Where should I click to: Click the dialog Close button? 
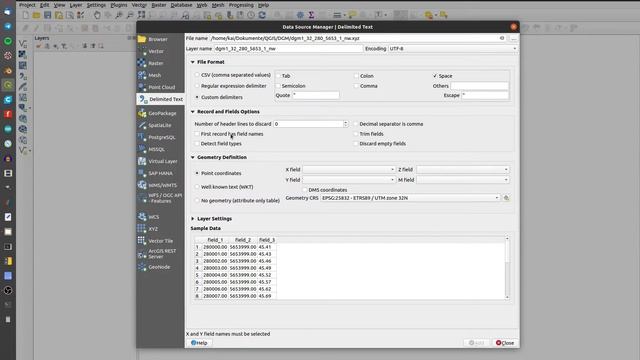pyautogui.click(x=505, y=343)
